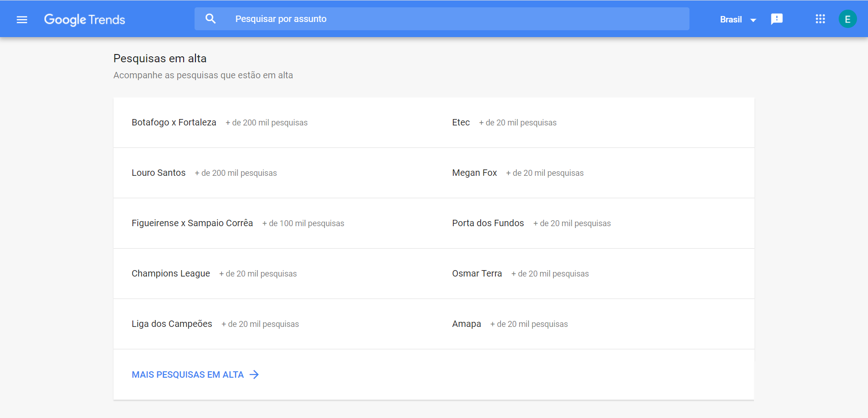Image resolution: width=868 pixels, height=418 pixels.
Task: View the Osmar Terra trend
Action: click(477, 273)
